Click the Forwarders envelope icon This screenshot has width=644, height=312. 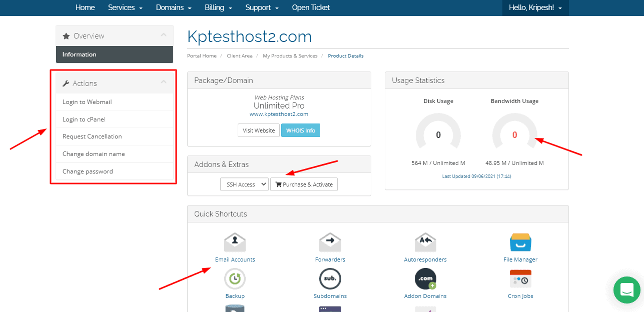pos(330,242)
